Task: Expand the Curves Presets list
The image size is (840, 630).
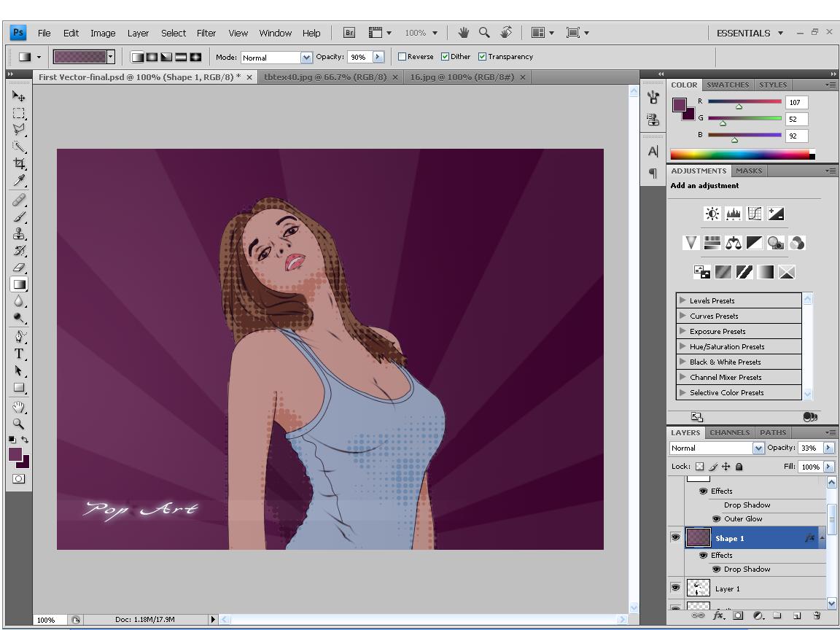Action: click(x=682, y=316)
